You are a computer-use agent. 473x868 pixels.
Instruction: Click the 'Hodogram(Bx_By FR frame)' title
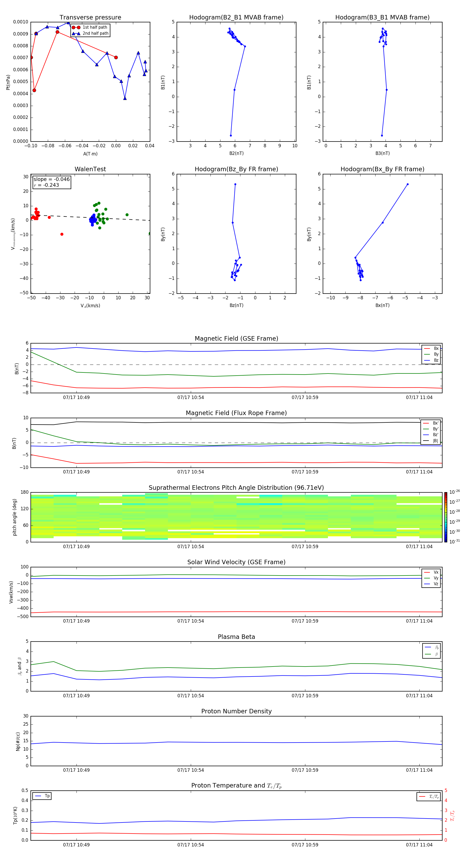click(x=382, y=169)
